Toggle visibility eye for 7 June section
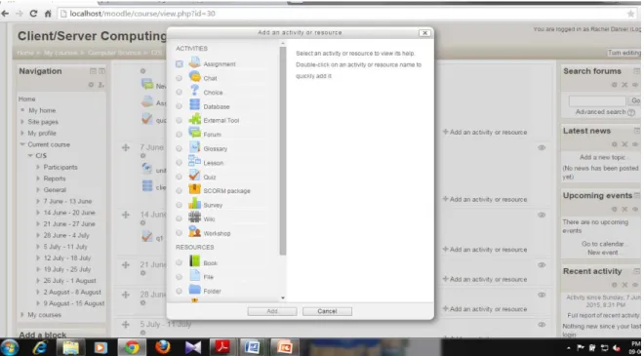The image size is (644, 356). (x=542, y=148)
